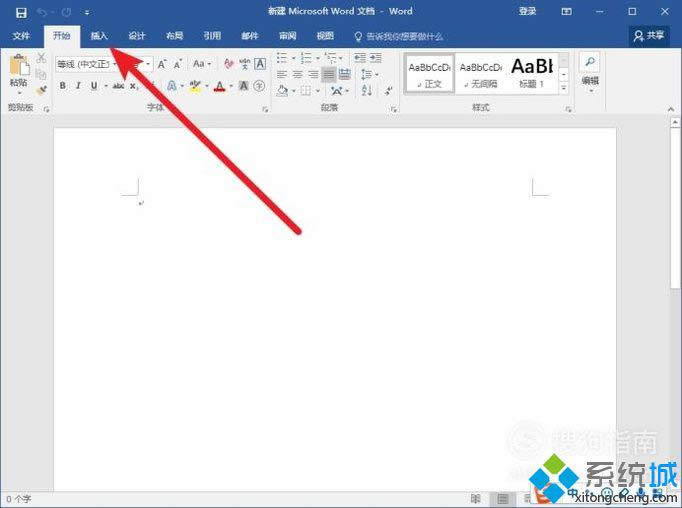682x508 pixels.
Task: Click the Decrease Indent icon
Action: (x=360, y=58)
